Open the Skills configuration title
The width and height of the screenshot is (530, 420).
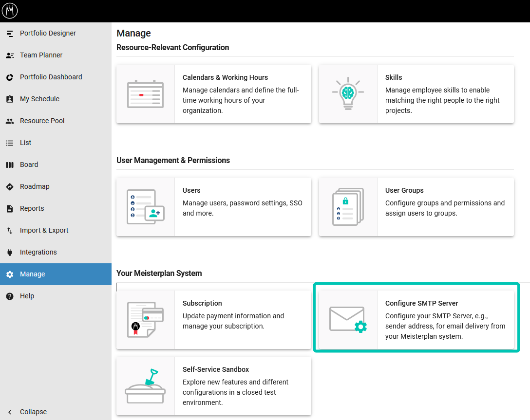coord(394,77)
